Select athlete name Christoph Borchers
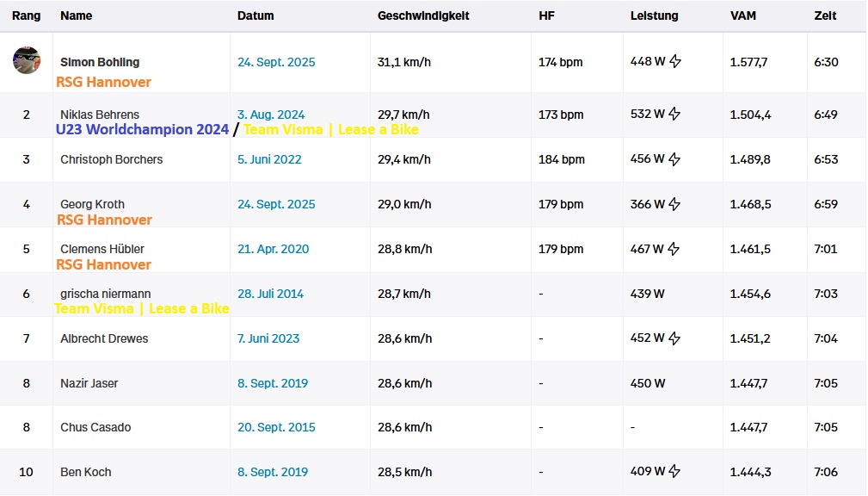This screenshot has height=496, width=868. click(111, 159)
